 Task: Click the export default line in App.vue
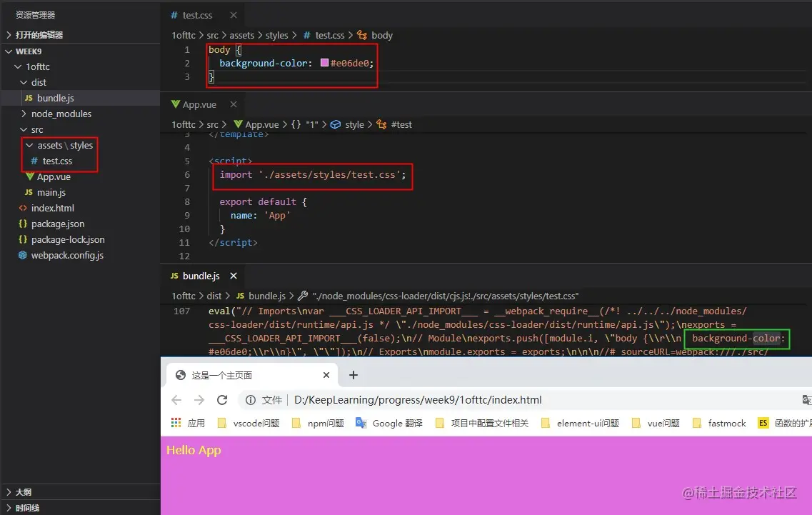(x=263, y=202)
